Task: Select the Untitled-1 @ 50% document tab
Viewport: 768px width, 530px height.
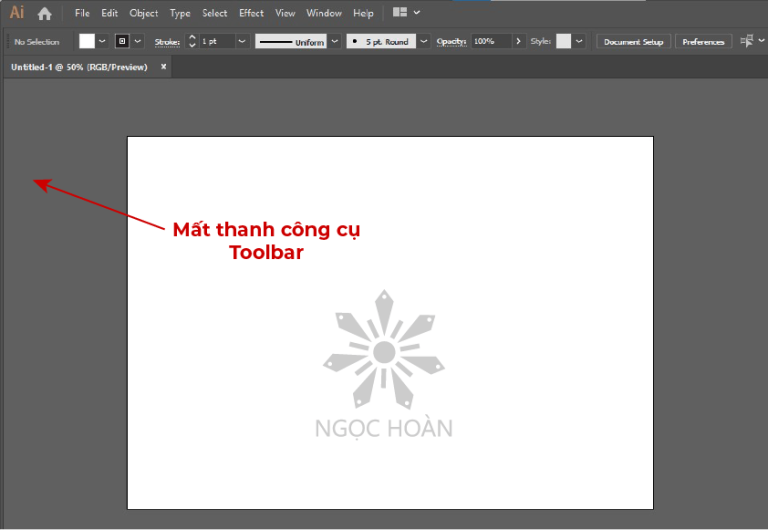Action: point(79,67)
